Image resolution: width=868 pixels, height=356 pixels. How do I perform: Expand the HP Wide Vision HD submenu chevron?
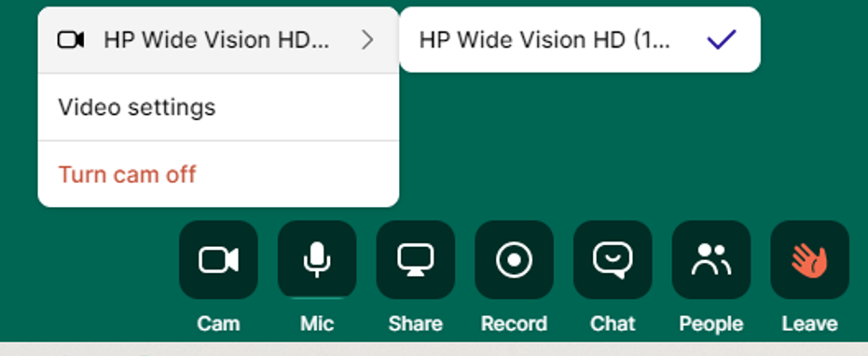pos(367,40)
